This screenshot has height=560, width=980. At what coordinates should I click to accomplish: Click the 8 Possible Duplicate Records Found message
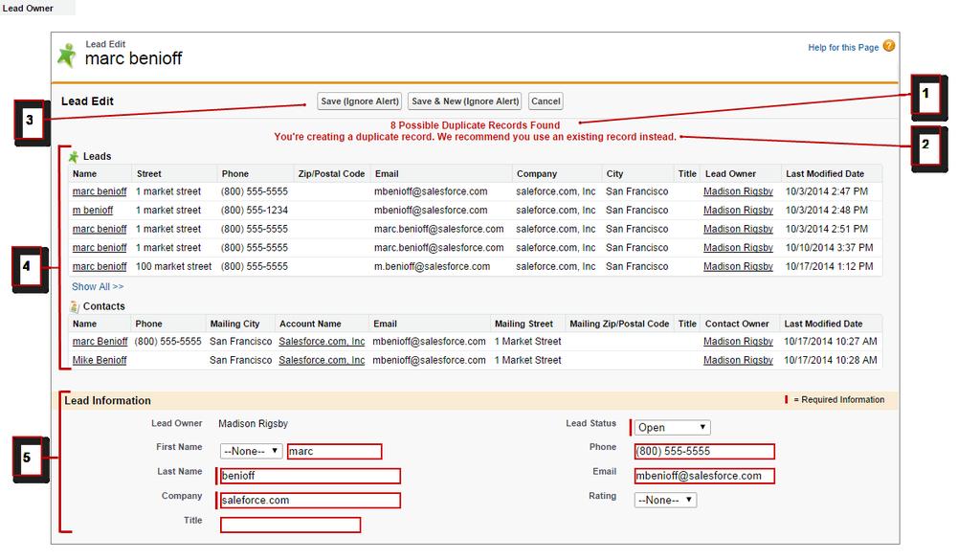[475, 125]
